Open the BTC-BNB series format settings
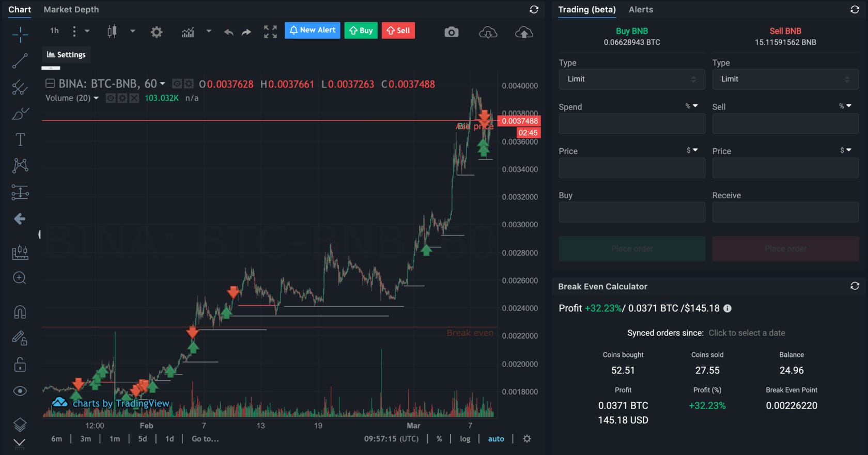 pos(189,84)
